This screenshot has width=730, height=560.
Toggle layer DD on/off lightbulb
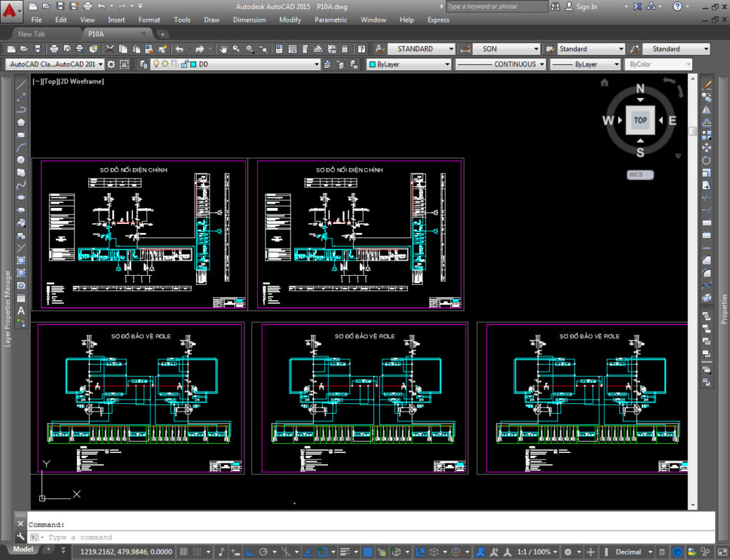(x=156, y=64)
